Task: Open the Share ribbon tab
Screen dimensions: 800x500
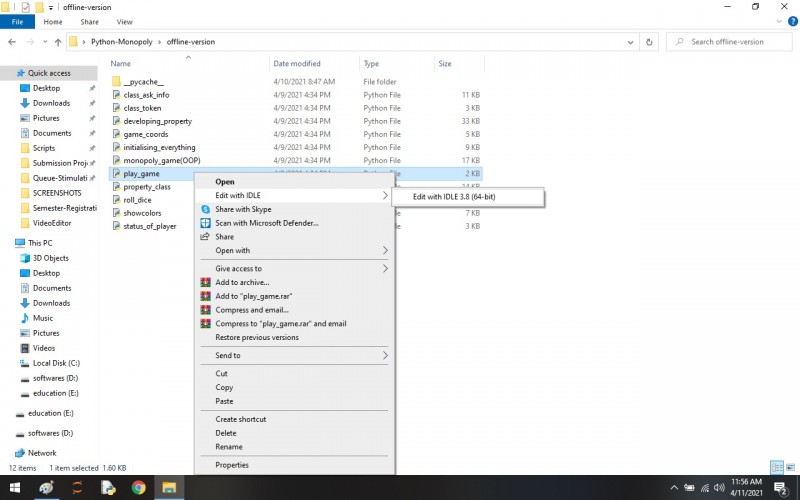Action: tap(89, 22)
